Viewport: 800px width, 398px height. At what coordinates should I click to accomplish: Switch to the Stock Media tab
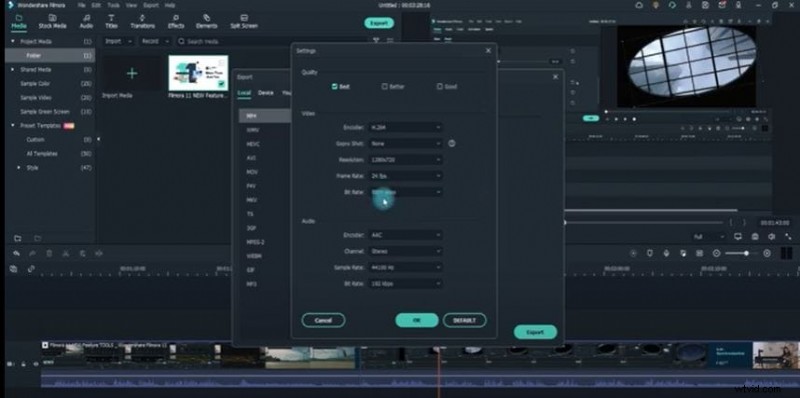[53, 21]
